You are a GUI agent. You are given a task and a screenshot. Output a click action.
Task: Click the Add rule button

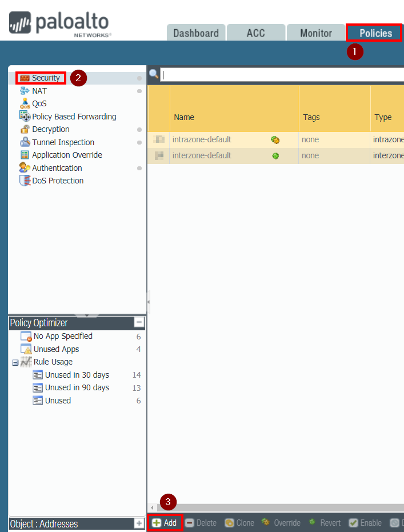165,523
